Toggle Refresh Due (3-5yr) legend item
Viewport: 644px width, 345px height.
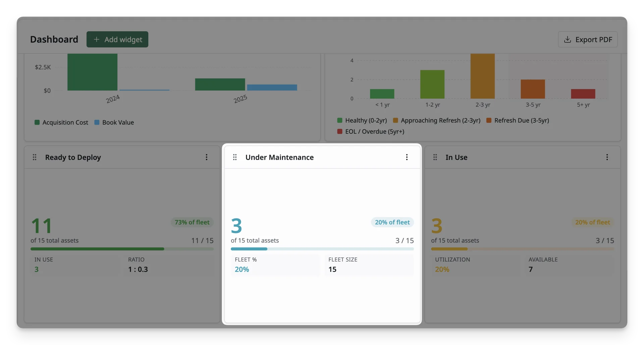point(518,120)
